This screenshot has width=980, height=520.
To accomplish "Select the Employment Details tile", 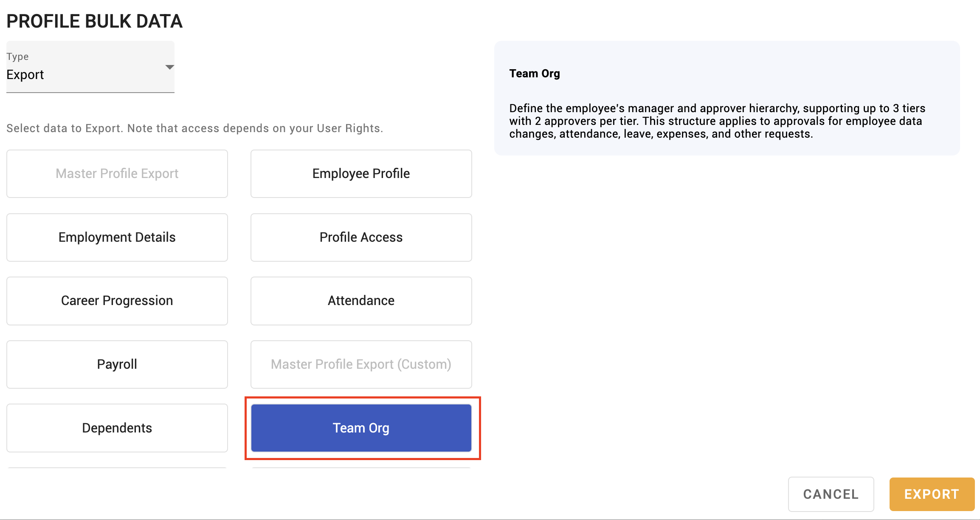I will coord(117,237).
